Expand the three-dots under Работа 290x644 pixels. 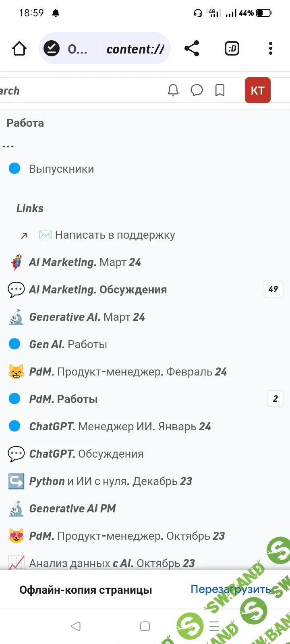pyautogui.click(x=8, y=147)
